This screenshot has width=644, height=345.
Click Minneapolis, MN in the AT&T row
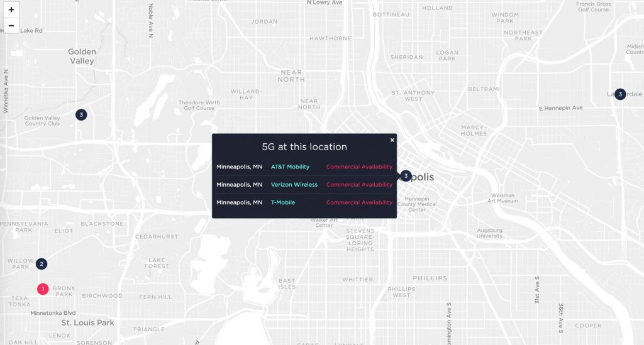click(x=239, y=167)
